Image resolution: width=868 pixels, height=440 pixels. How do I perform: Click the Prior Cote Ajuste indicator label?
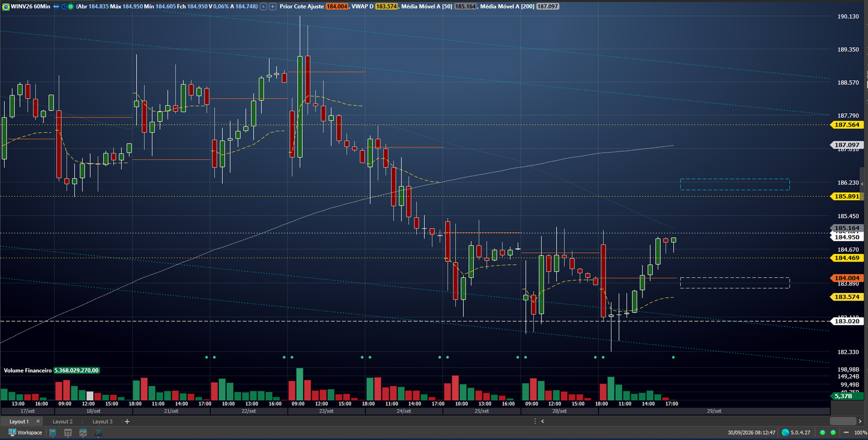pos(302,7)
